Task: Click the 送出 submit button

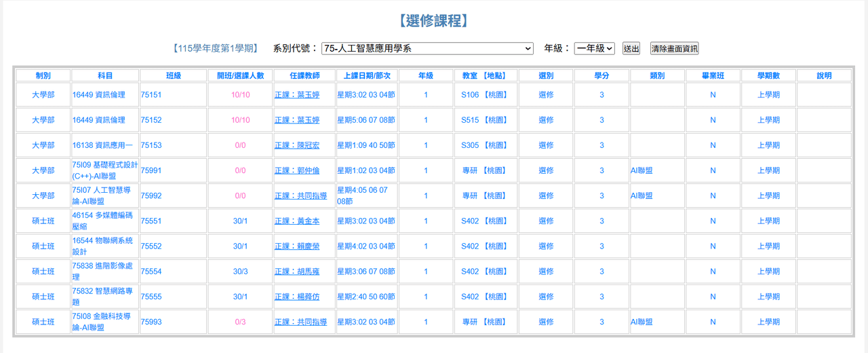Action: [x=631, y=48]
